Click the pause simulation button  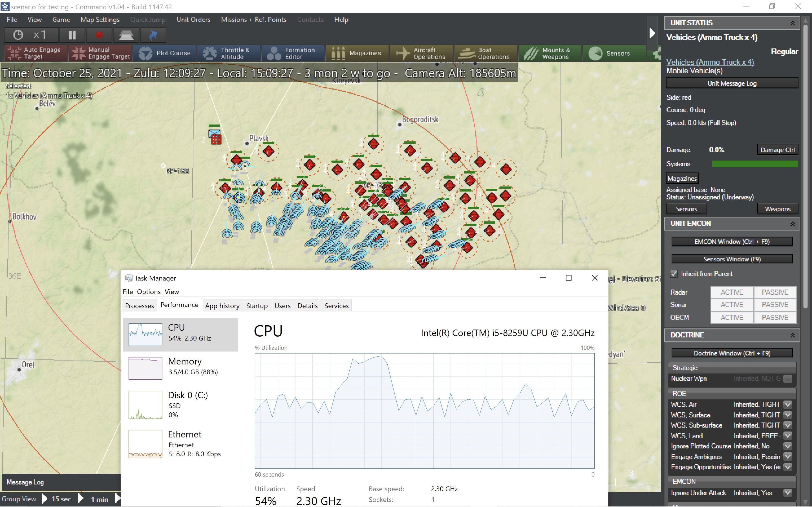pos(72,35)
